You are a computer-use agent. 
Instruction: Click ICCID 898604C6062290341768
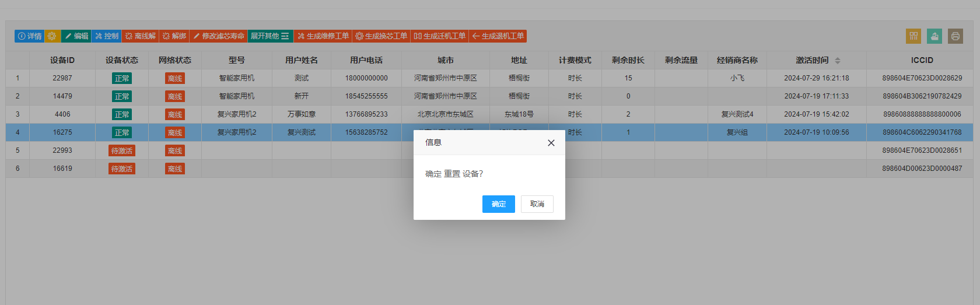(922, 132)
